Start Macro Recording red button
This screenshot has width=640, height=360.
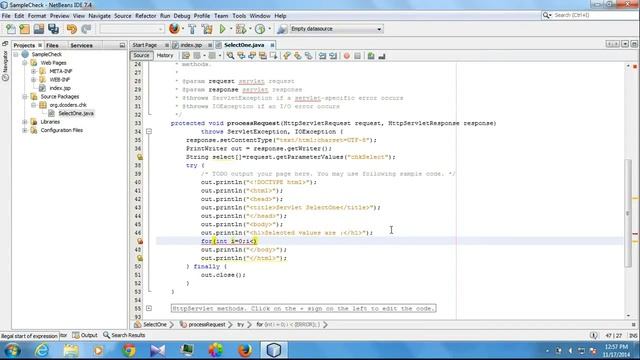[347, 56]
